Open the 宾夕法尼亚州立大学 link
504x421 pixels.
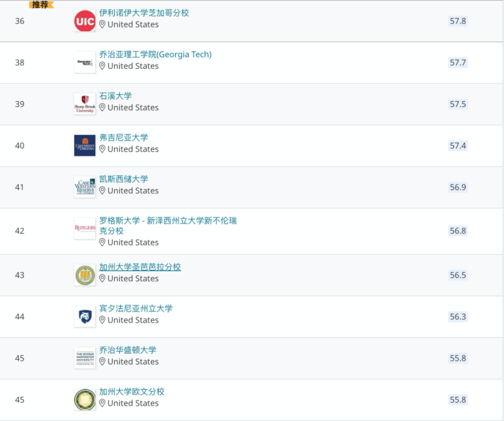pyautogui.click(x=136, y=309)
